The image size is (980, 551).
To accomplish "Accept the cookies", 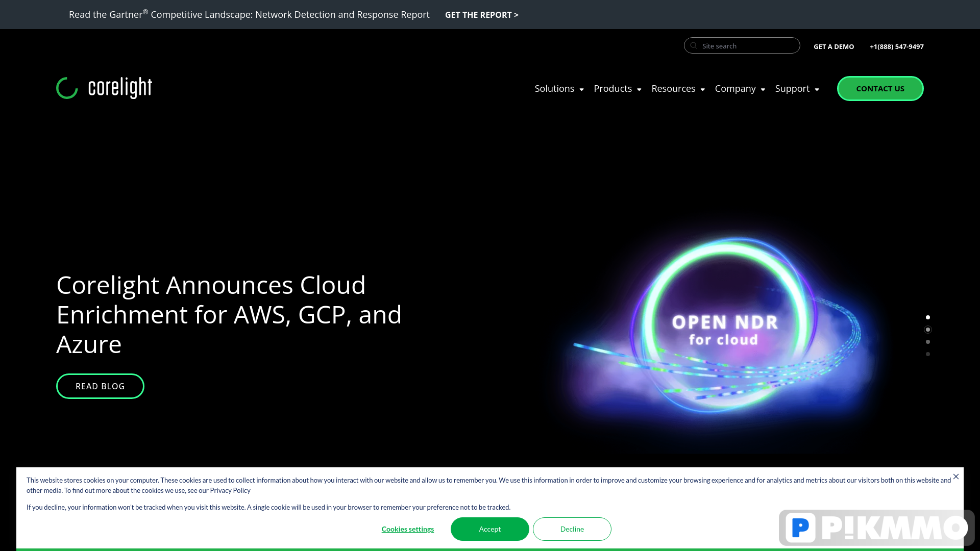I will [490, 529].
